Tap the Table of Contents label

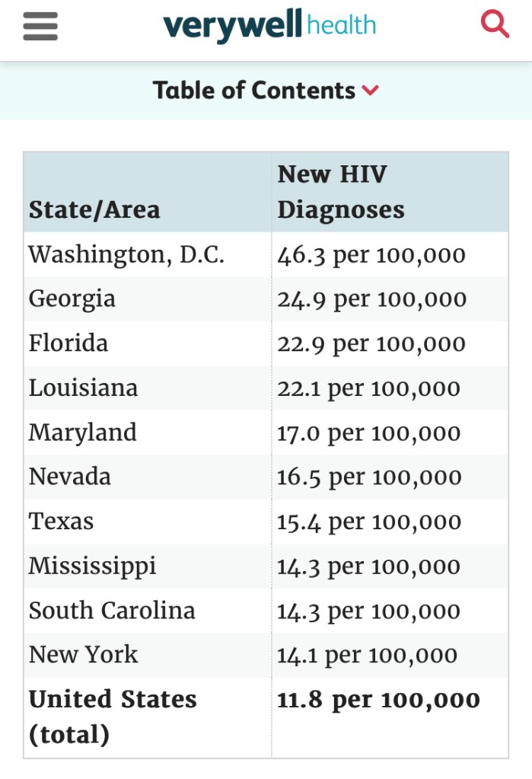pyautogui.click(x=254, y=91)
